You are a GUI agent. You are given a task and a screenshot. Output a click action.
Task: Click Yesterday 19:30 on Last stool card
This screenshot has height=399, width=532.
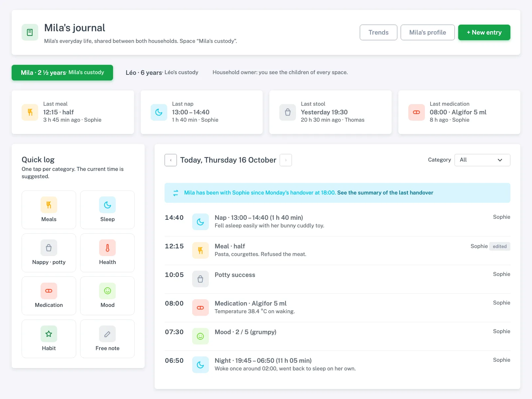click(x=324, y=112)
